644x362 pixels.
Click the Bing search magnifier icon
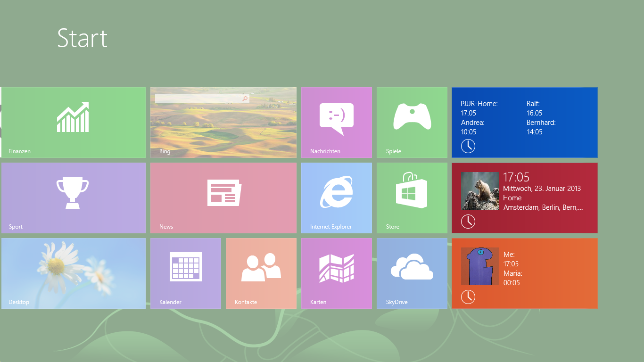(x=245, y=99)
